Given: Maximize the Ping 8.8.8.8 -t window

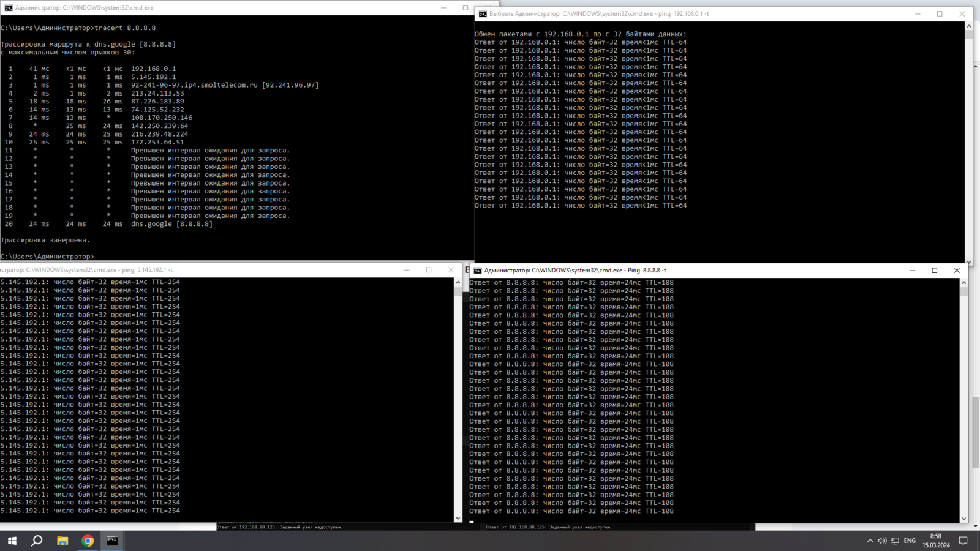Looking at the screenshot, I should click(935, 270).
